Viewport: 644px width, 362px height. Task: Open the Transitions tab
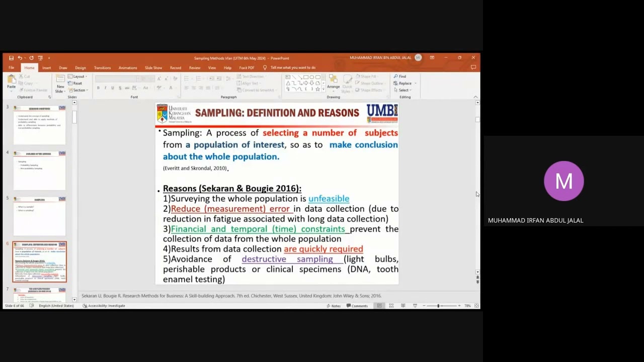[102, 68]
